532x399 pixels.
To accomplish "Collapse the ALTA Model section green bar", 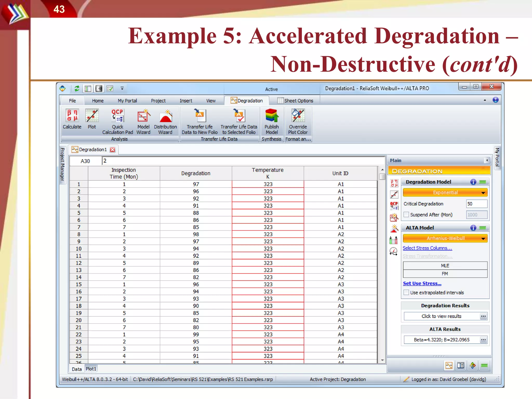I will click(483, 228).
